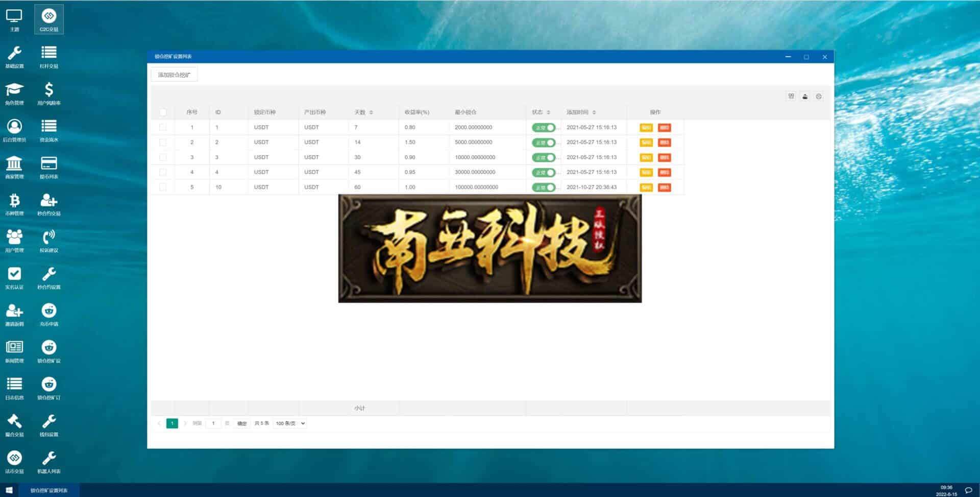Open 商家管理 bank icon
Image resolution: width=980 pixels, height=497 pixels.
tap(14, 167)
